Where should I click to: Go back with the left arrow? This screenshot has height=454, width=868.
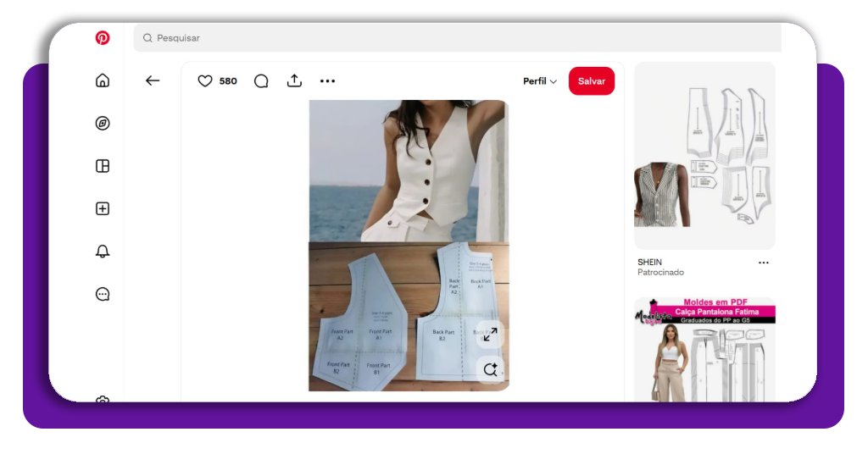tap(153, 81)
